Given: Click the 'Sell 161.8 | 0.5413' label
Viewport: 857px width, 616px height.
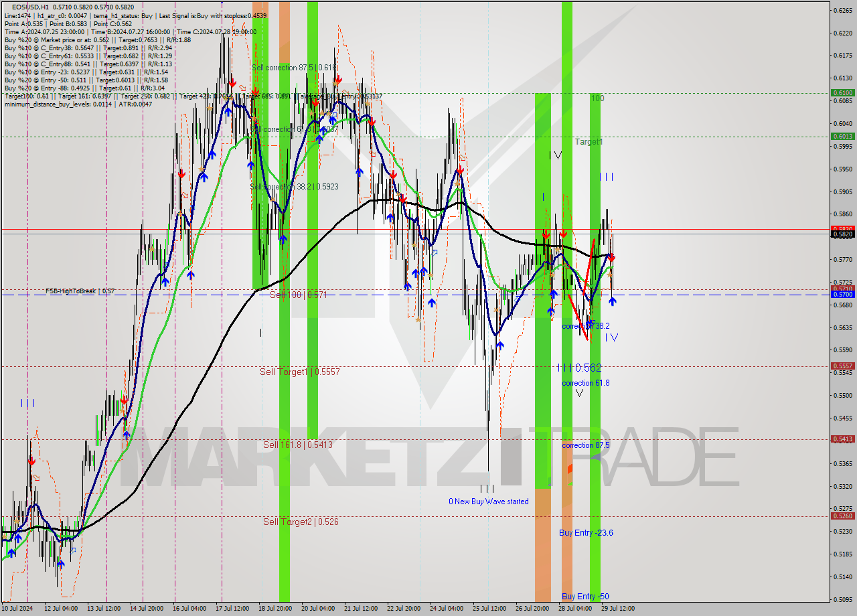Looking at the screenshot, I should (x=297, y=445).
